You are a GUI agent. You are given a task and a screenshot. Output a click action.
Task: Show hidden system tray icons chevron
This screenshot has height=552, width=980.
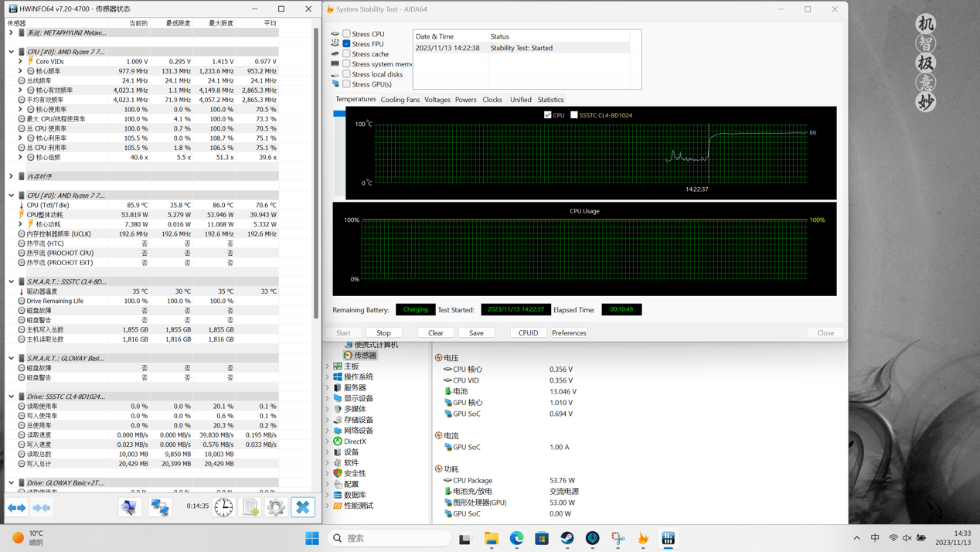pos(856,538)
